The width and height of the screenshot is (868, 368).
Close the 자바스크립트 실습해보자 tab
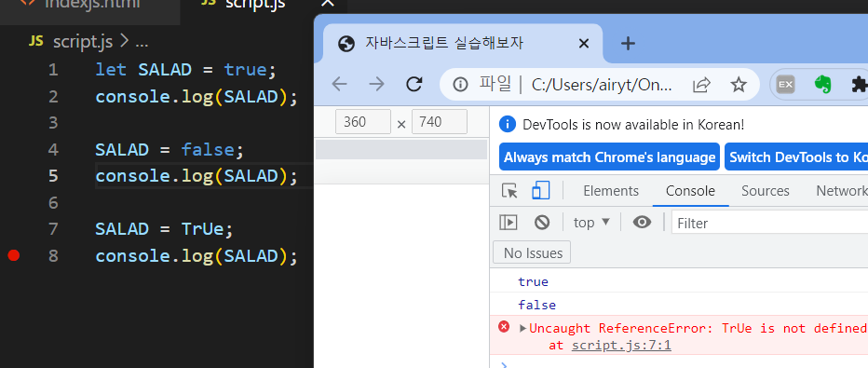(x=583, y=43)
